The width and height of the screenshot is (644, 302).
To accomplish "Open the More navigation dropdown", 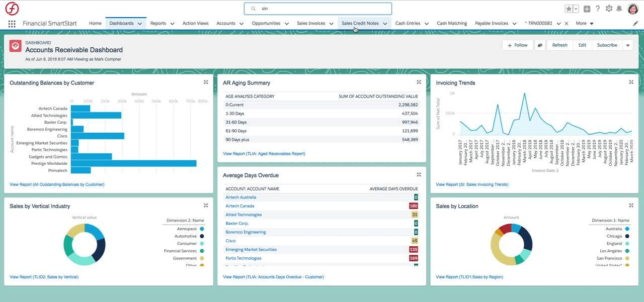I will (x=585, y=24).
